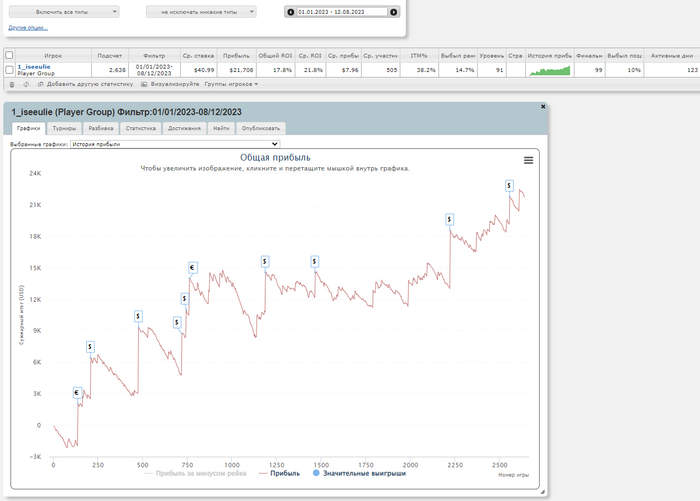Click the copy icon beside Добавить другую статистику

tap(41, 84)
